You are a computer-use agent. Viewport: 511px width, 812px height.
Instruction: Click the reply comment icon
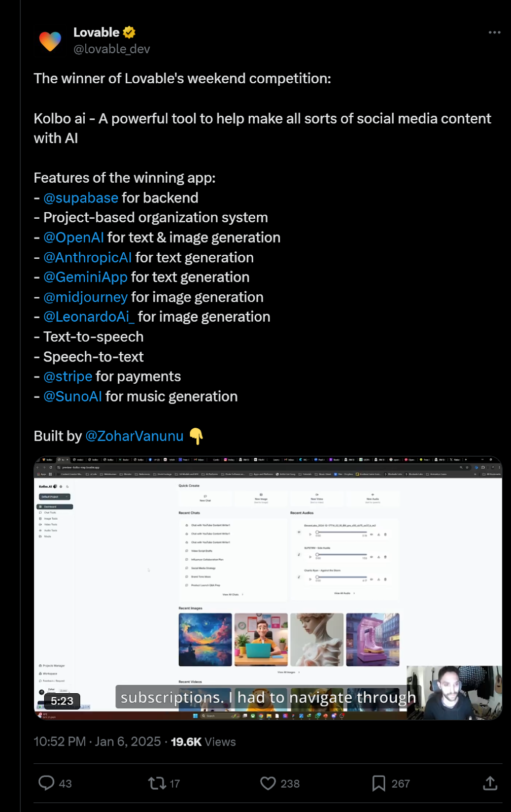click(47, 783)
